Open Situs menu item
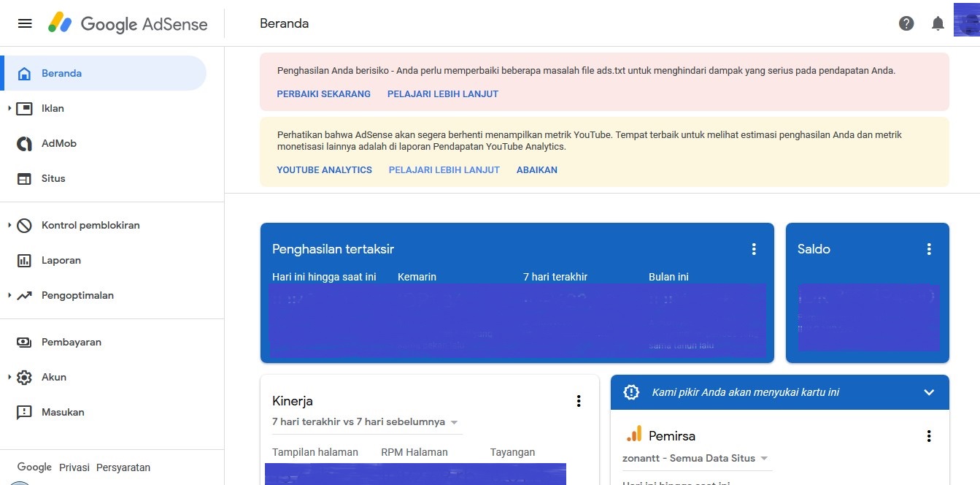Viewport: 980px width, 485px height. coord(104,179)
